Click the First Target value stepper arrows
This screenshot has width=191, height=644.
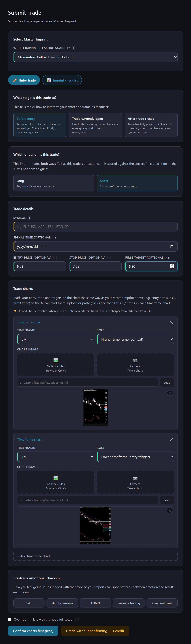[172, 266]
